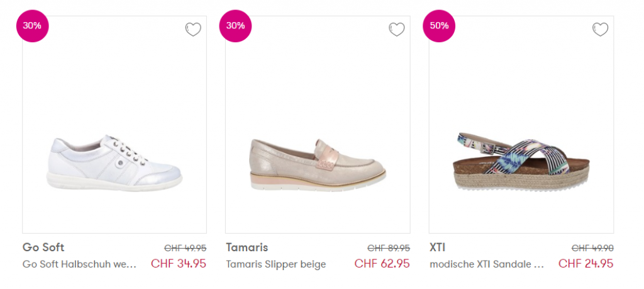Add Tamaris slipper to wishlist heart

pyautogui.click(x=396, y=30)
